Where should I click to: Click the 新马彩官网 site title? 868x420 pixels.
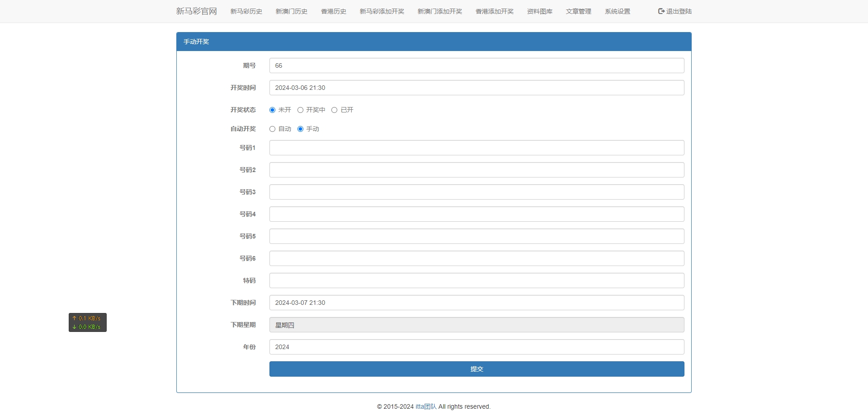click(196, 11)
